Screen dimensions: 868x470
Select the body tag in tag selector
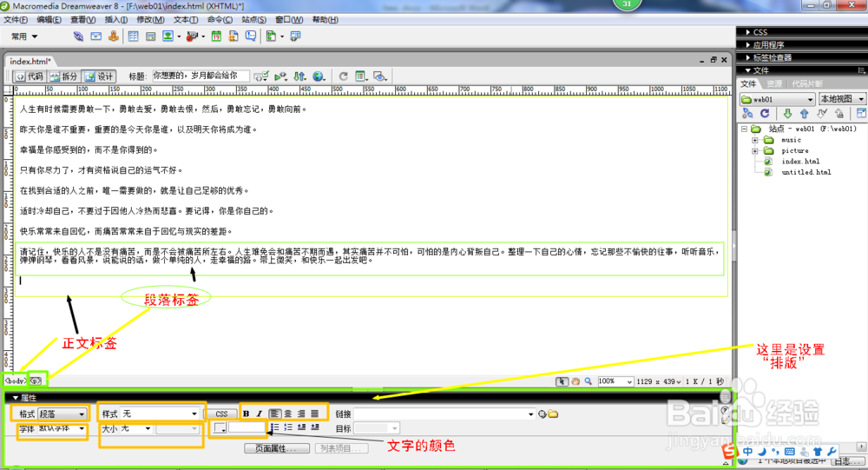click(16, 381)
